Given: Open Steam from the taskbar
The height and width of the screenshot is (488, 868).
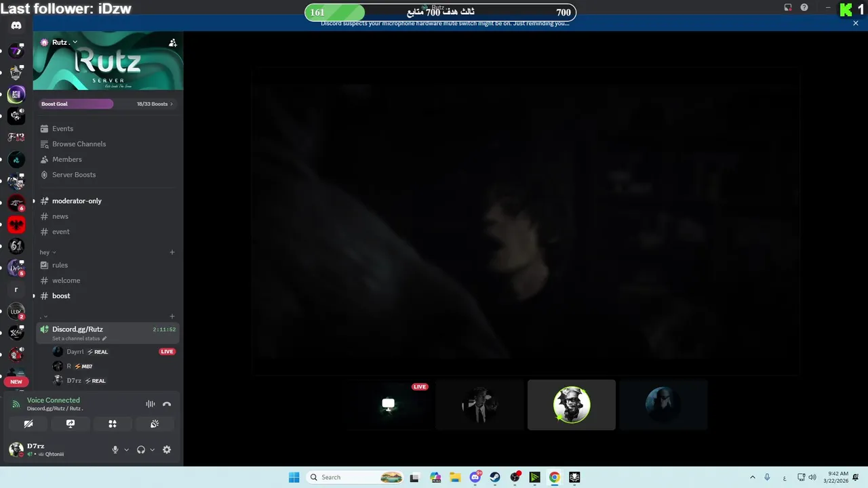Looking at the screenshot, I should (495, 477).
